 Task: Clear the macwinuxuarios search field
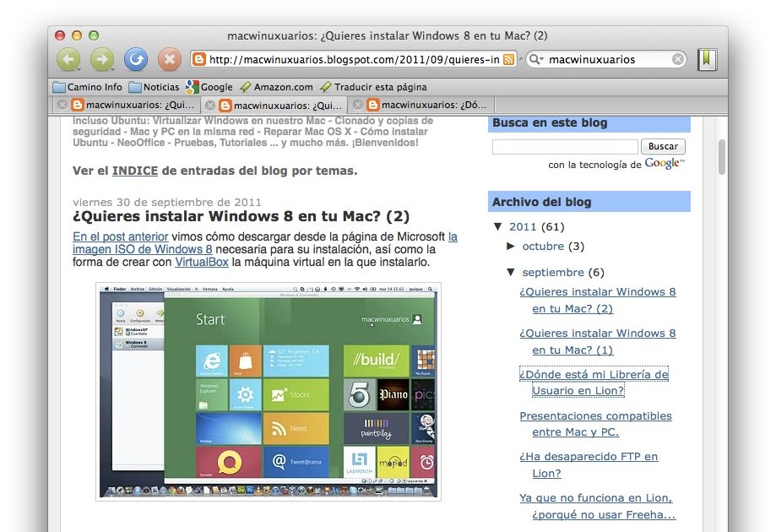(677, 59)
